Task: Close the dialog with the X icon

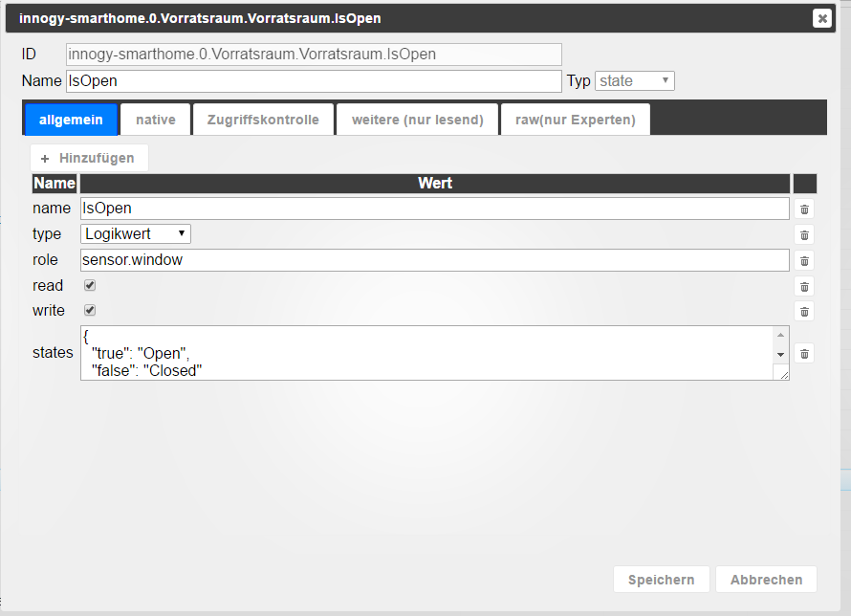Action: click(821, 18)
